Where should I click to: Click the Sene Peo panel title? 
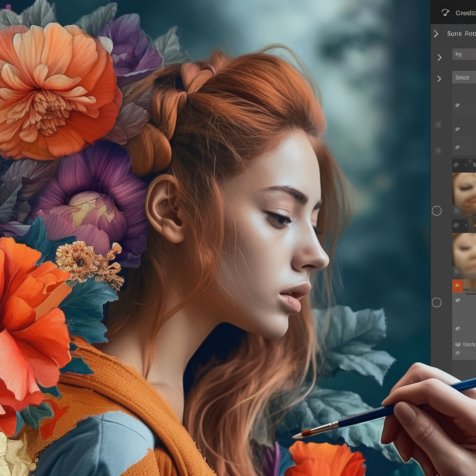pyautogui.click(x=461, y=33)
